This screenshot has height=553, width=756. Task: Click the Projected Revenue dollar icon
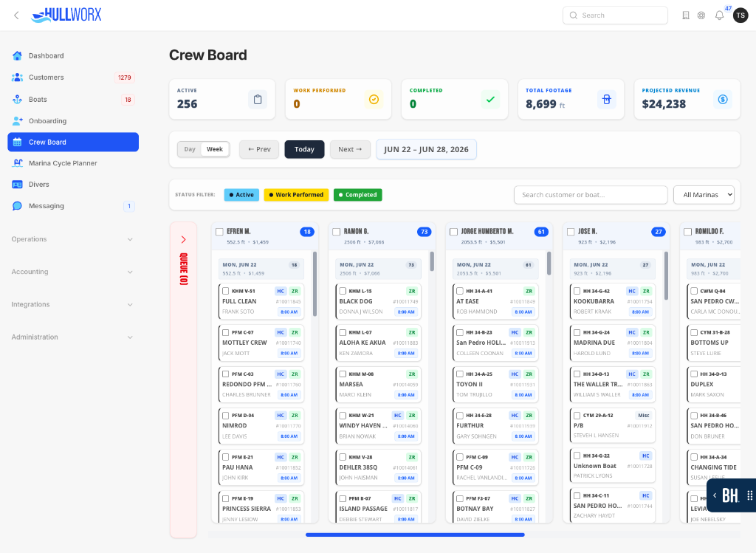click(722, 100)
